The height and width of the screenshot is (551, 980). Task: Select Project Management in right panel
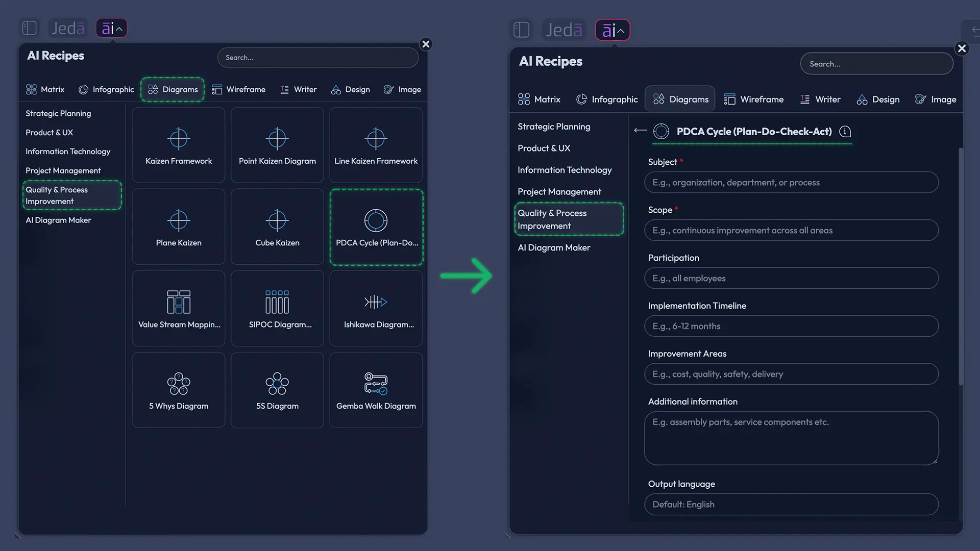[x=559, y=192]
